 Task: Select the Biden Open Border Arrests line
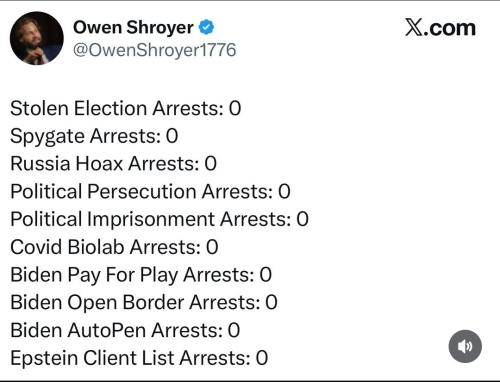(144, 303)
